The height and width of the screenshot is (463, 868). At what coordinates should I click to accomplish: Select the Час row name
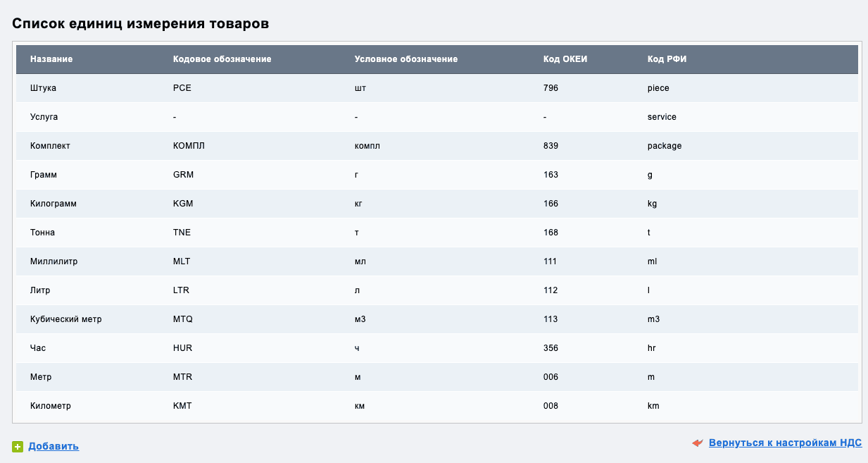(38, 348)
